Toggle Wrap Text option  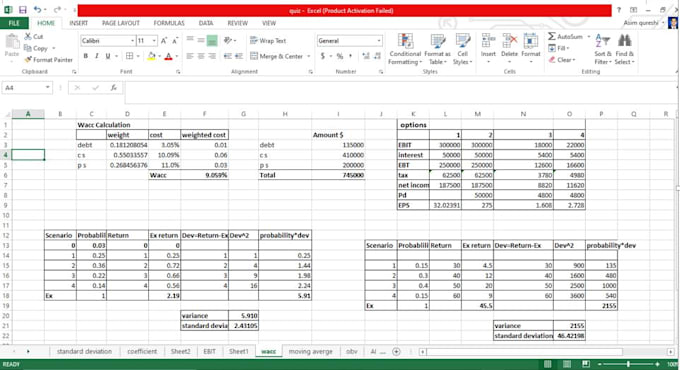click(x=268, y=40)
